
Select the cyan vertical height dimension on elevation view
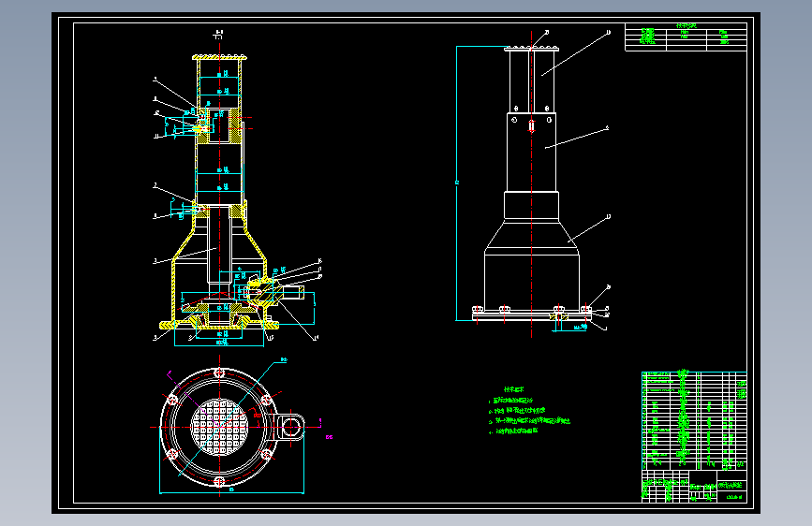pyautogui.click(x=457, y=183)
